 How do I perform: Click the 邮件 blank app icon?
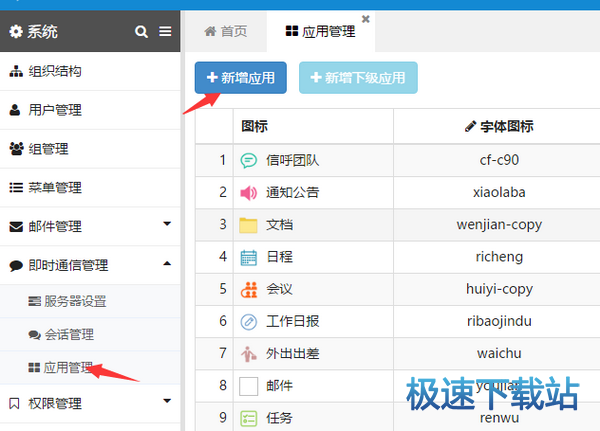pyautogui.click(x=248, y=386)
